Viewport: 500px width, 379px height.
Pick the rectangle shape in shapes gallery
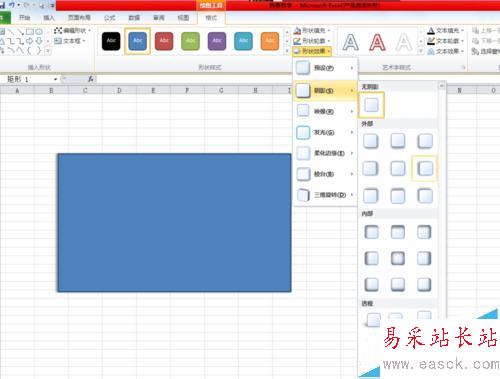[x=30, y=32]
